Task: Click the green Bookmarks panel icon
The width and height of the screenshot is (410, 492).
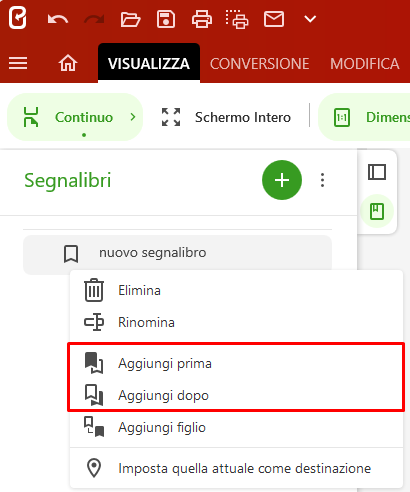Action: 377,211
